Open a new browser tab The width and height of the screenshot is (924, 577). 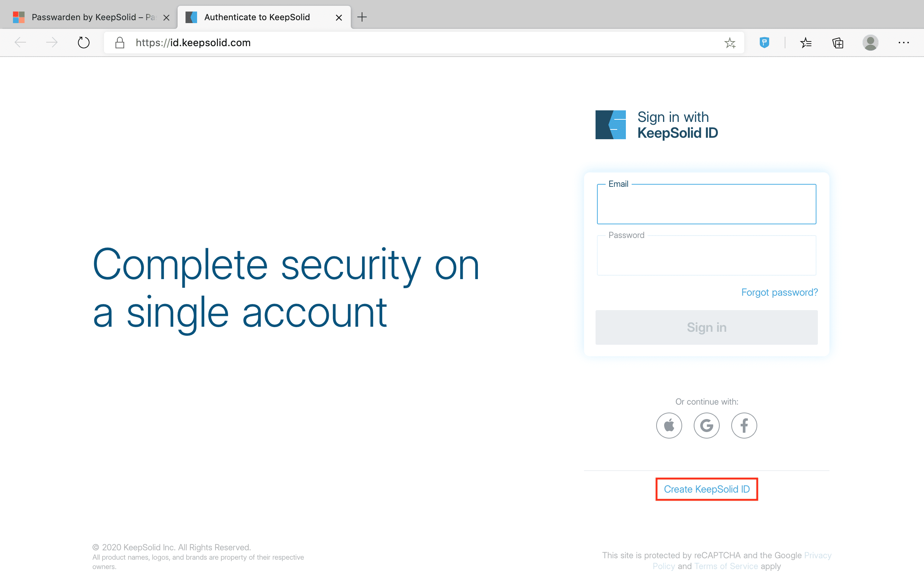click(362, 17)
